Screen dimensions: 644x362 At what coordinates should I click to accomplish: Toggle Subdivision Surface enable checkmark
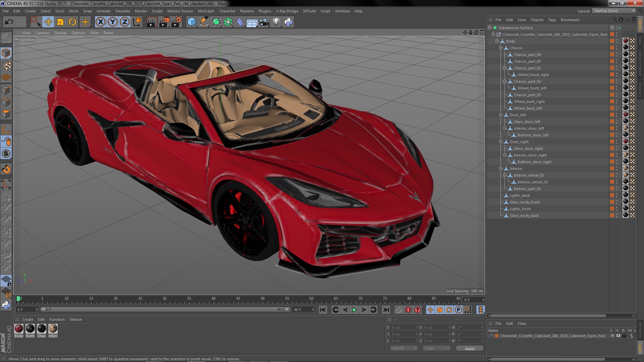click(x=620, y=28)
